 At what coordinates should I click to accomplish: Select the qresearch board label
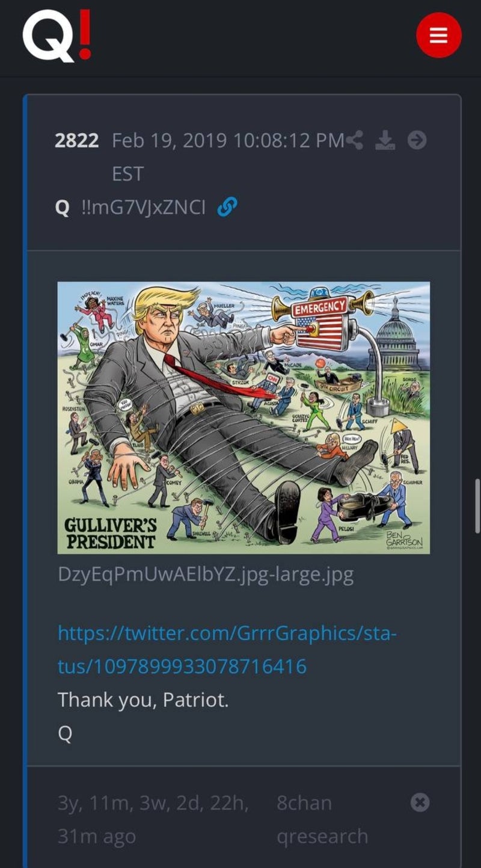[x=322, y=836]
